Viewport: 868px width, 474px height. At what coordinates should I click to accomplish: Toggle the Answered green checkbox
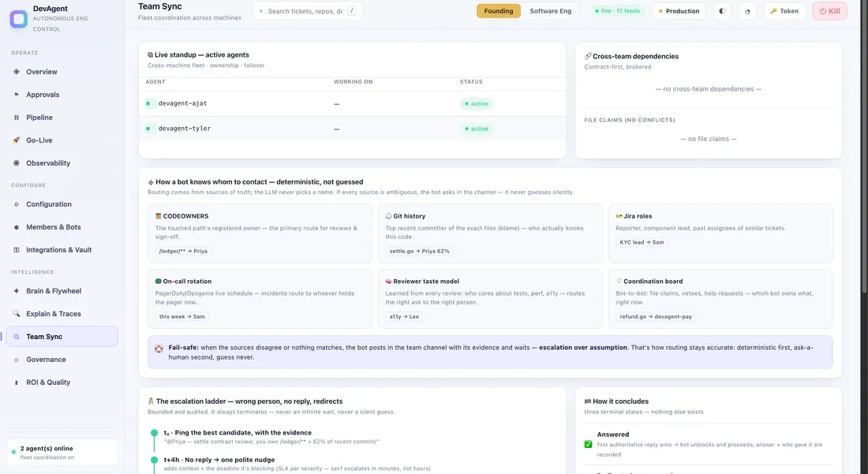coord(588,444)
